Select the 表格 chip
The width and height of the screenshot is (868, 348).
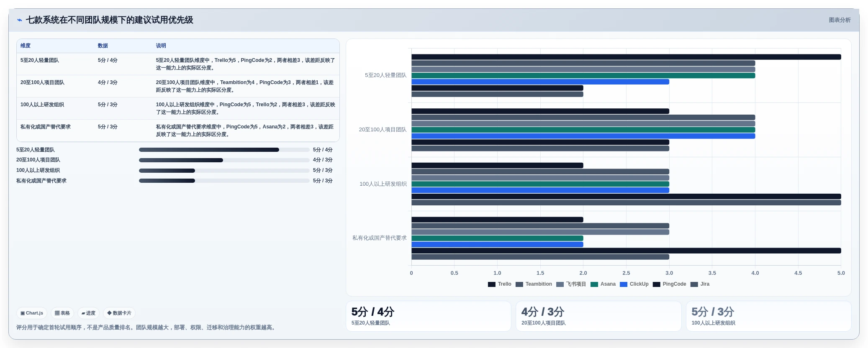pos(62,313)
